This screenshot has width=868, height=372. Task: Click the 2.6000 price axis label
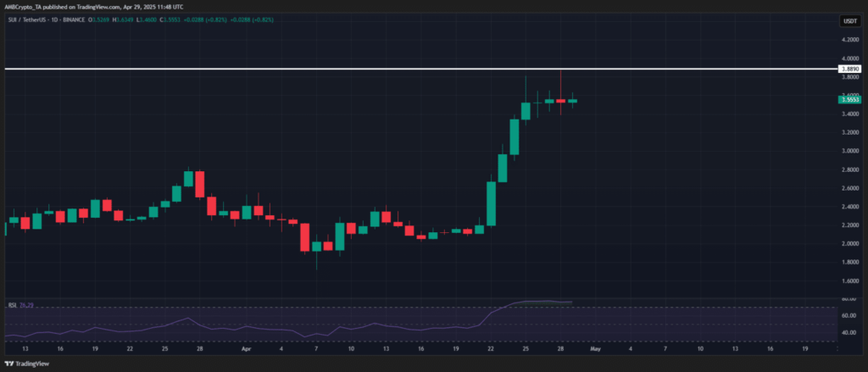coord(849,187)
